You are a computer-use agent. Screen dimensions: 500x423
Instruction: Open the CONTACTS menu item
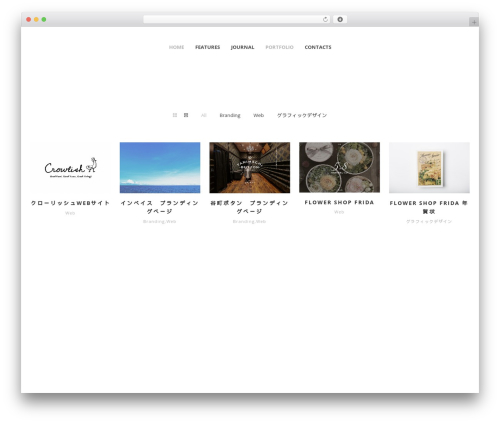click(x=318, y=47)
